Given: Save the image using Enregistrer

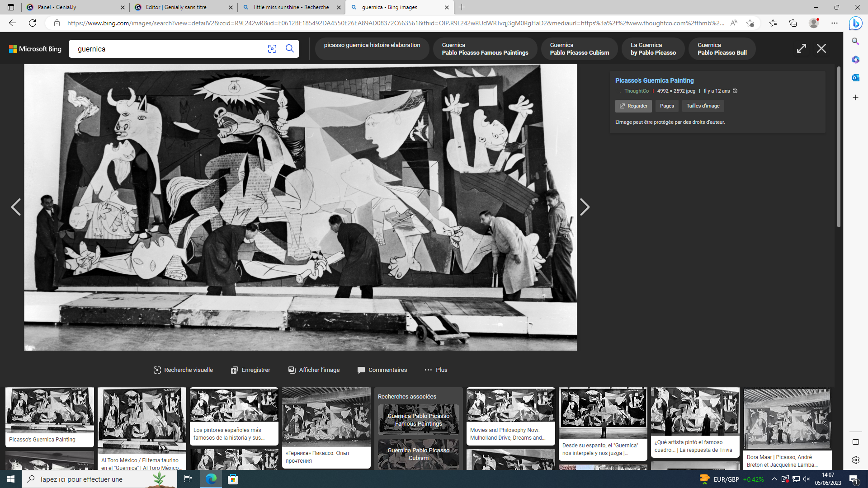Looking at the screenshot, I should coord(250,370).
